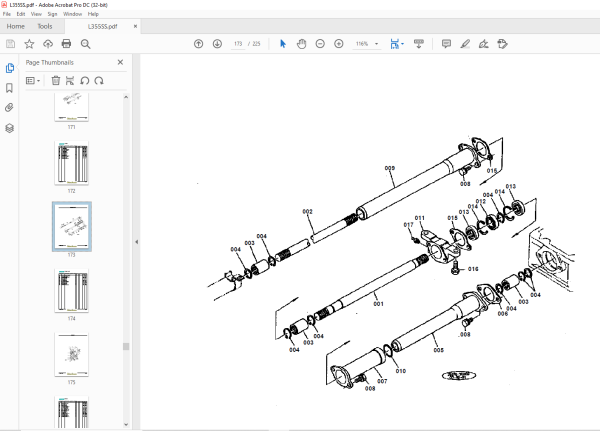Open the File menu

click(7, 14)
